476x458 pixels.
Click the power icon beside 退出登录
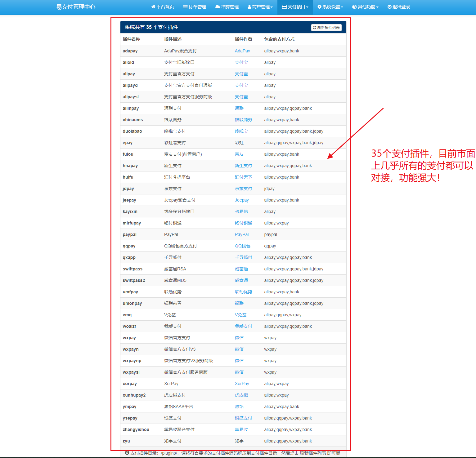[389, 7]
